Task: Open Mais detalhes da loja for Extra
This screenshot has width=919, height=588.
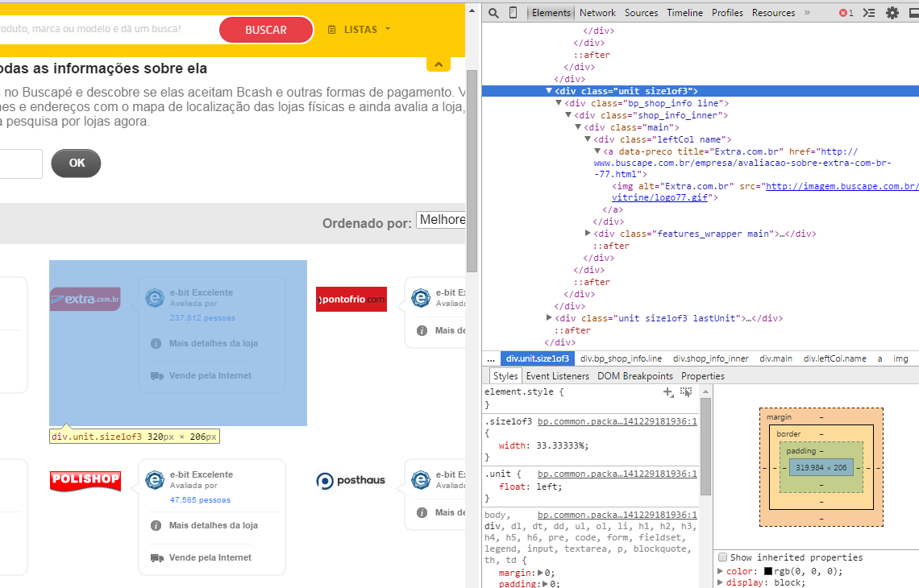Action: pyautogui.click(x=214, y=344)
